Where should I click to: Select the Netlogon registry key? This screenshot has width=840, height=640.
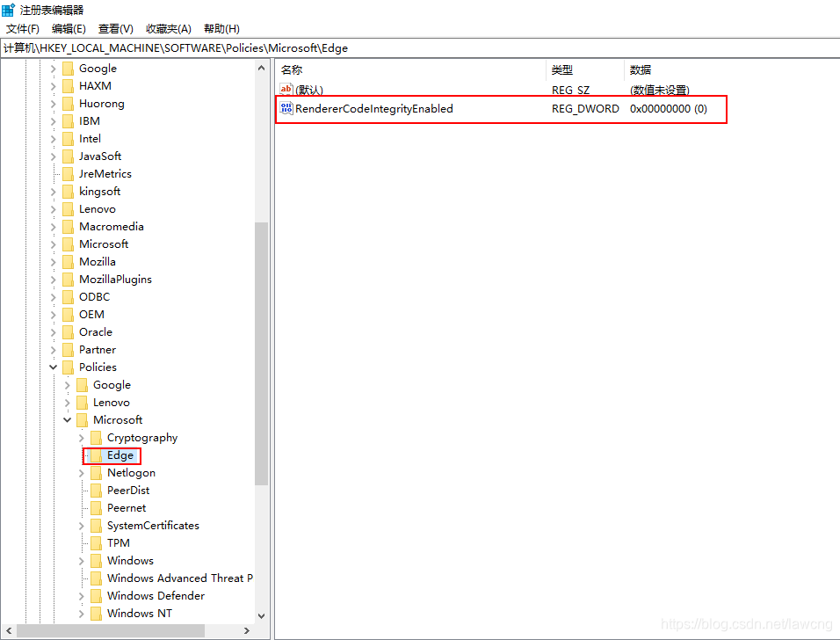pos(131,473)
